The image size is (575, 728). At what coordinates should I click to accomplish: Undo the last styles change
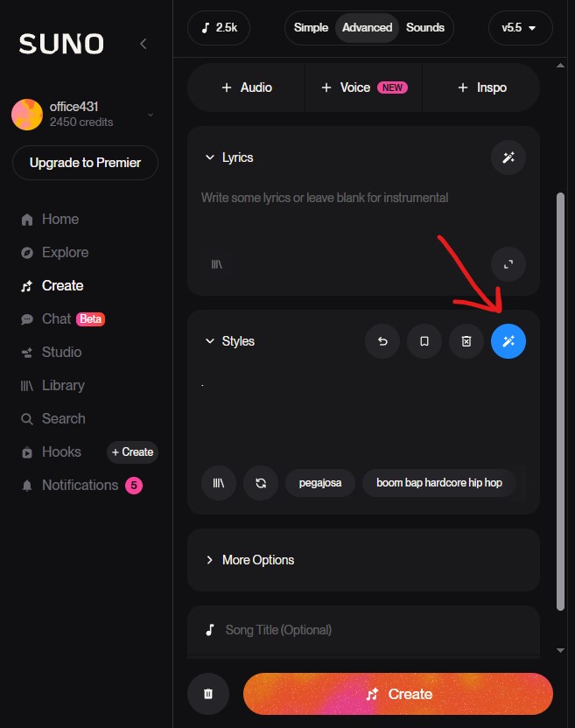(382, 341)
